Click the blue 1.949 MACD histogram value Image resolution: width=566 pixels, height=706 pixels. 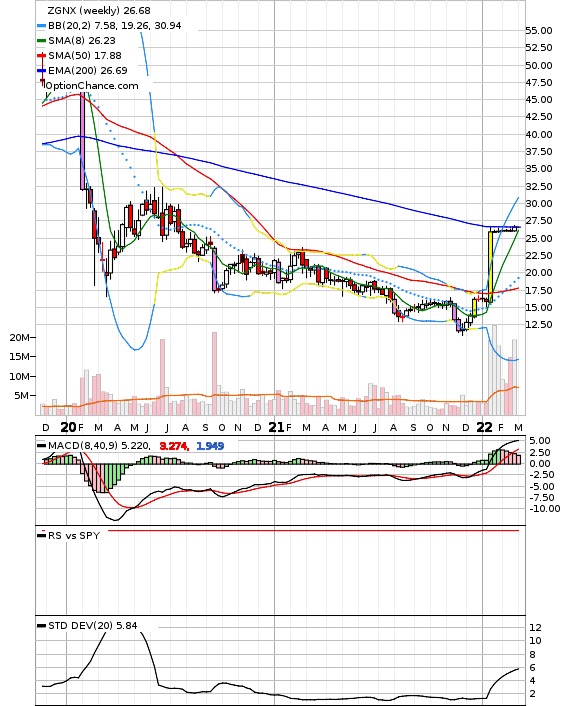tap(210, 446)
